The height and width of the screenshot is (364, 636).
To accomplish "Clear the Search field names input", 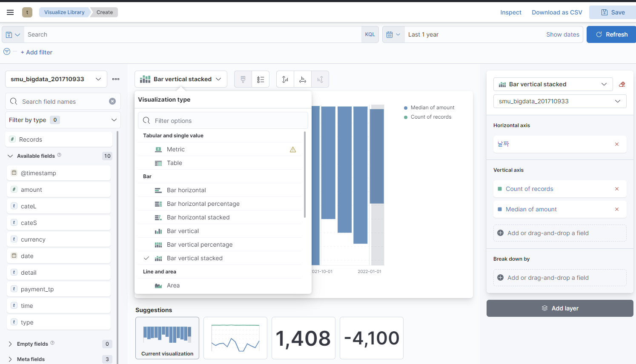I will 112,101.
